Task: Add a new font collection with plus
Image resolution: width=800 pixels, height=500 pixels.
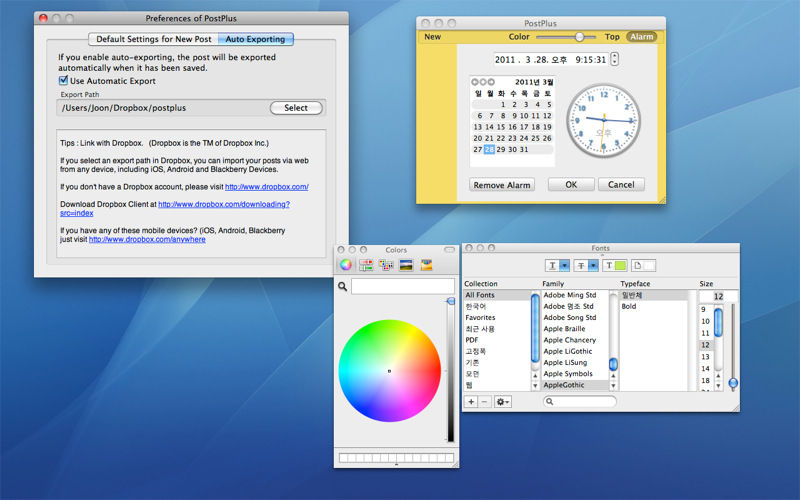Action: click(471, 402)
